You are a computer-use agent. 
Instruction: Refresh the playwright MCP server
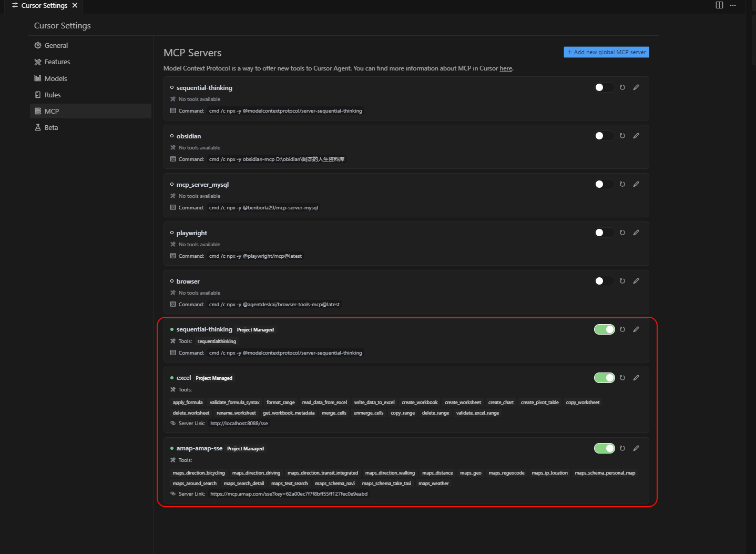622,233
